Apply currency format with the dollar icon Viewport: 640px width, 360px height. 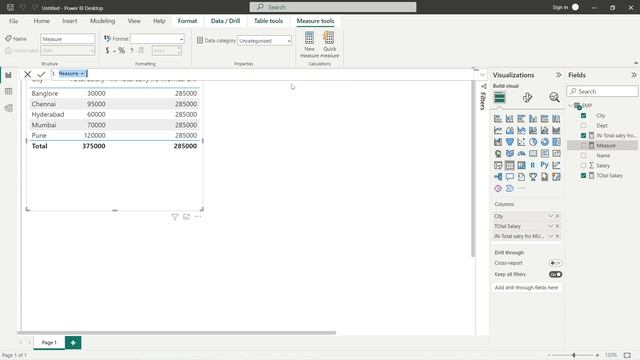(107, 51)
